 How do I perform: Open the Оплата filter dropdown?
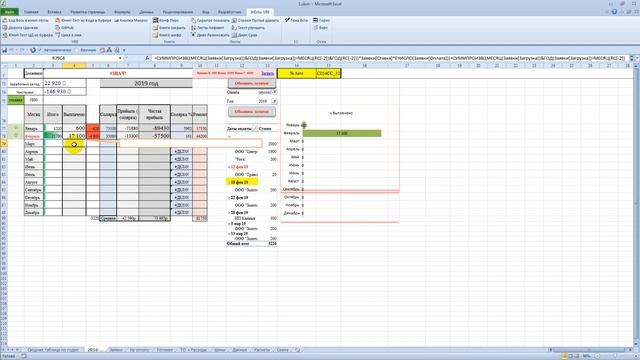pyautogui.click(x=274, y=92)
